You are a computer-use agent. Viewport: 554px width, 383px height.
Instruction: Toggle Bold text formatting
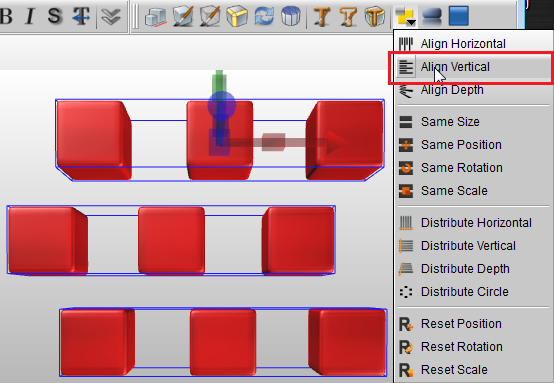6,16
